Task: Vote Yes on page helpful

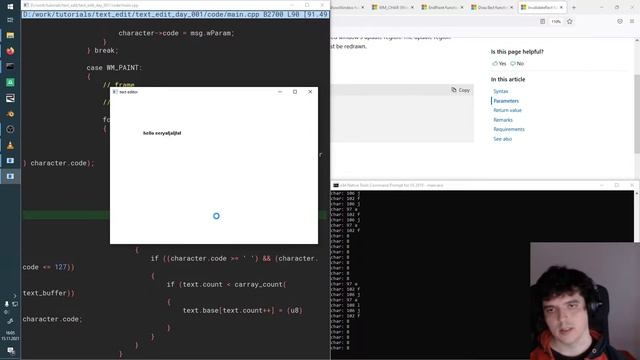Action: click(499, 64)
